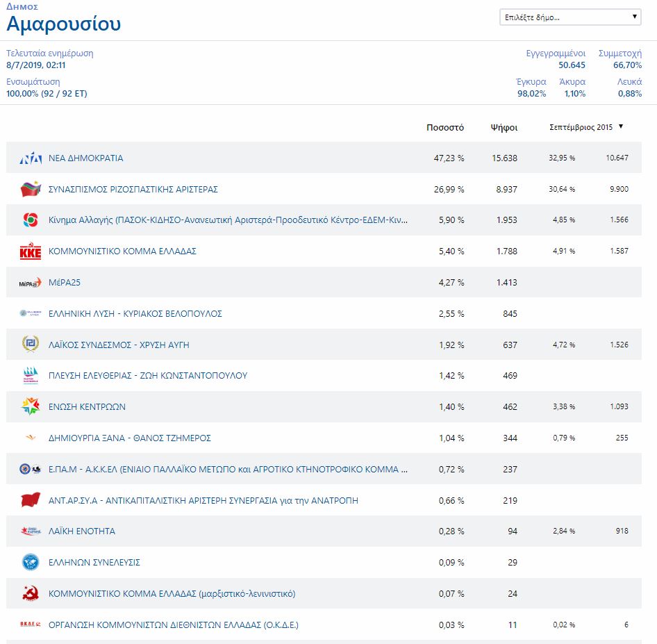Open the Κίνημα Αλλαγής party link
This screenshot has width=657, height=644.
[x=228, y=220]
